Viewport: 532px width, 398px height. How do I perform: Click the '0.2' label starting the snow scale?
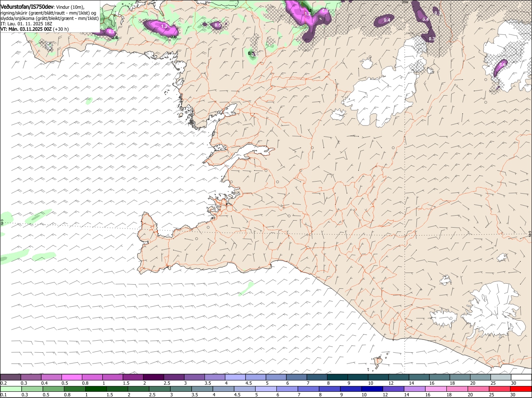[3, 383]
